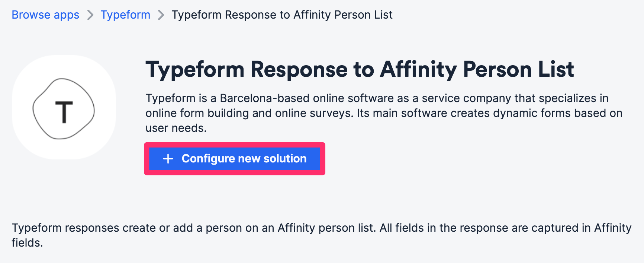Viewport: 644px width, 263px height.
Task: Open the Typeform breadcrumb link
Action: [125, 15]
